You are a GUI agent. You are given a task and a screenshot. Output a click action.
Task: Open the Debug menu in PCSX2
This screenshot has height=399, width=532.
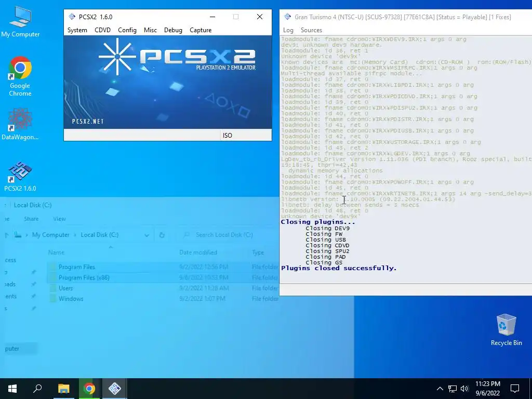tap(173, 30)
